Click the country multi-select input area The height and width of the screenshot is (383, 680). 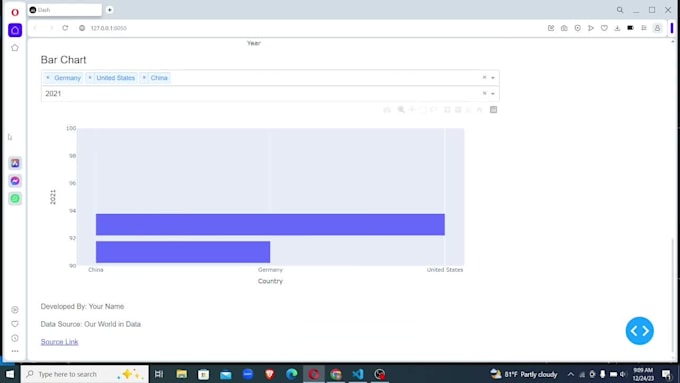[x=270, y=78]
